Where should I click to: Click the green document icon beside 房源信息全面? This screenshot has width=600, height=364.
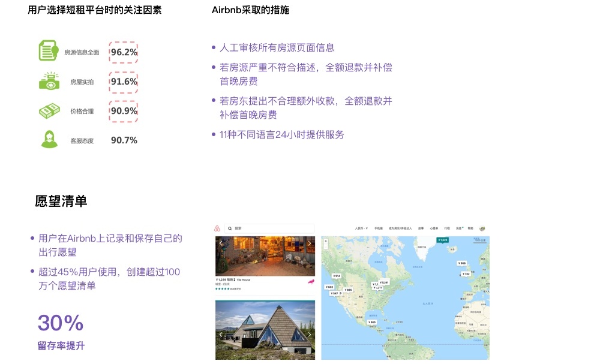(49, 50)
